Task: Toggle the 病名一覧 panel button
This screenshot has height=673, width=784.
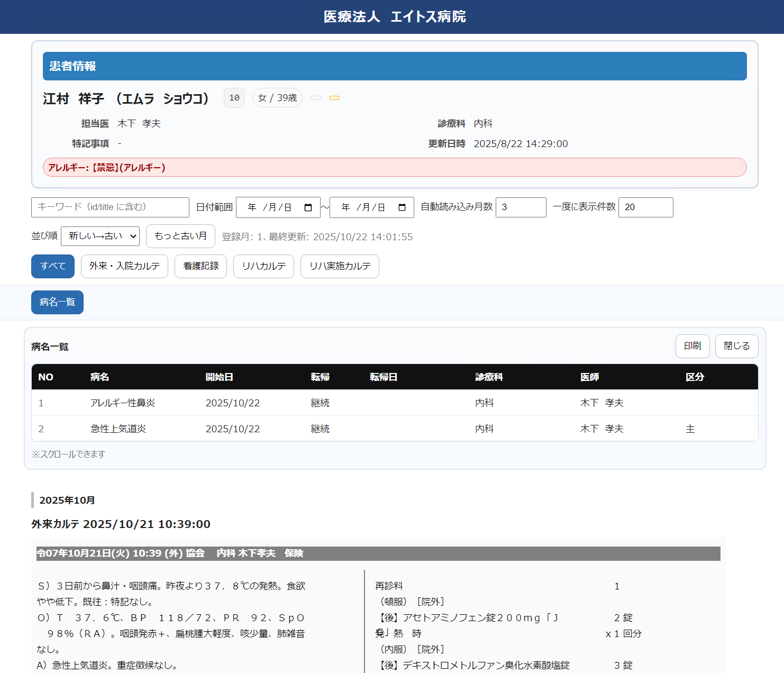Action: pyautogui.click(x=57, y=302)
